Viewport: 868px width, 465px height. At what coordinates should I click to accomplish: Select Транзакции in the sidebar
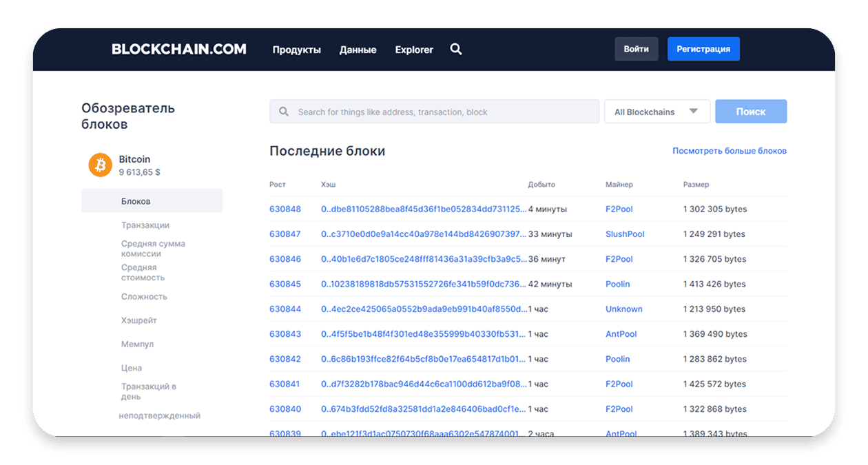coord(145,225)
